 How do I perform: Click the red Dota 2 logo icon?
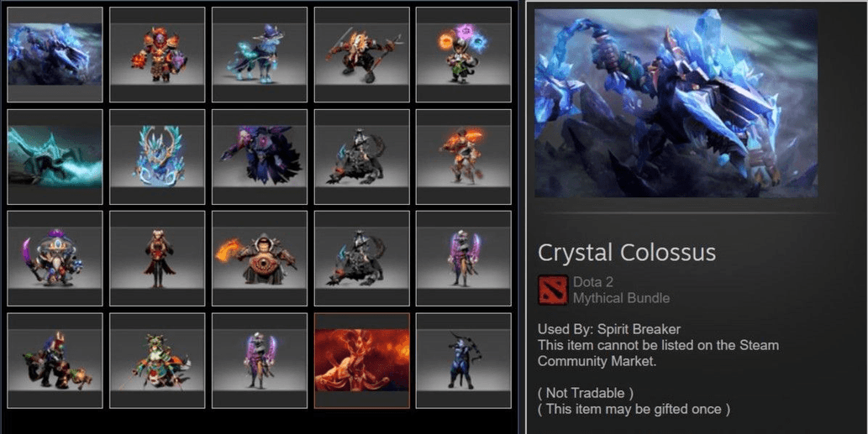553,290
